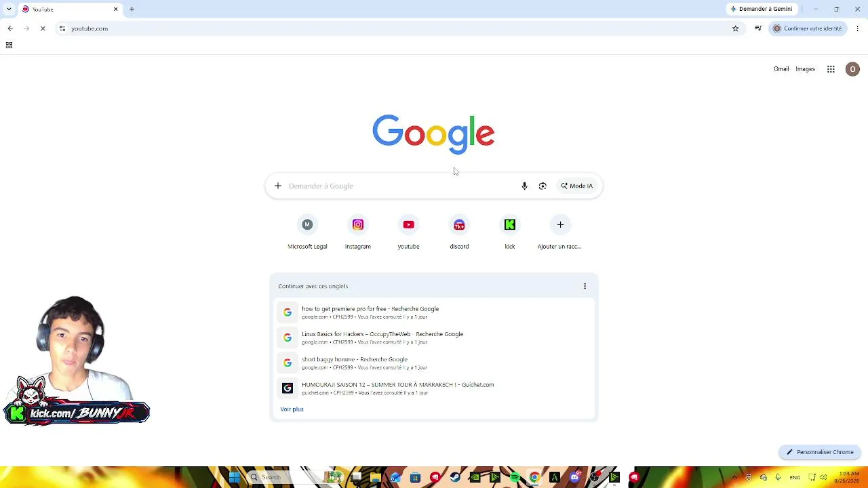Click the plus icon in search box
This screenshot has width=868, height=488.
277,186
